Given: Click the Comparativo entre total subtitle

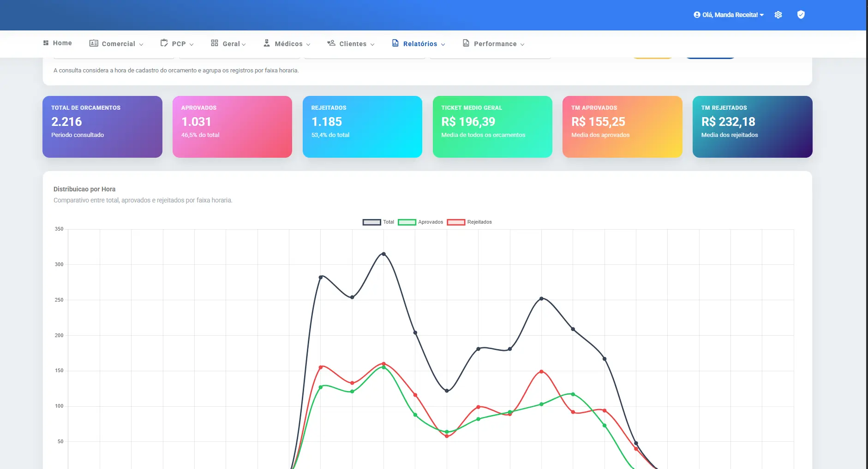Looking at the screenshot, I should (x=143, y=200).
